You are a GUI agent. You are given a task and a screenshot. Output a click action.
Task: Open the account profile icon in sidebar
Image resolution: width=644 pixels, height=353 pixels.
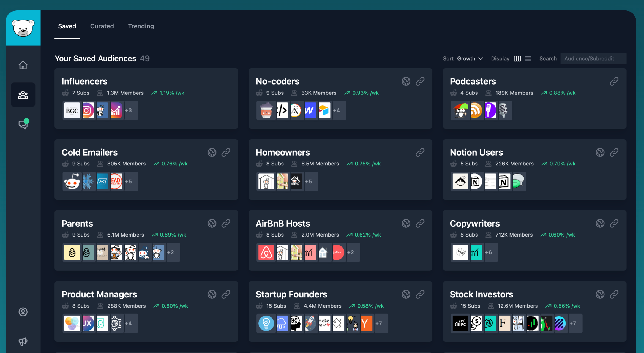click(x=23, y=312)
